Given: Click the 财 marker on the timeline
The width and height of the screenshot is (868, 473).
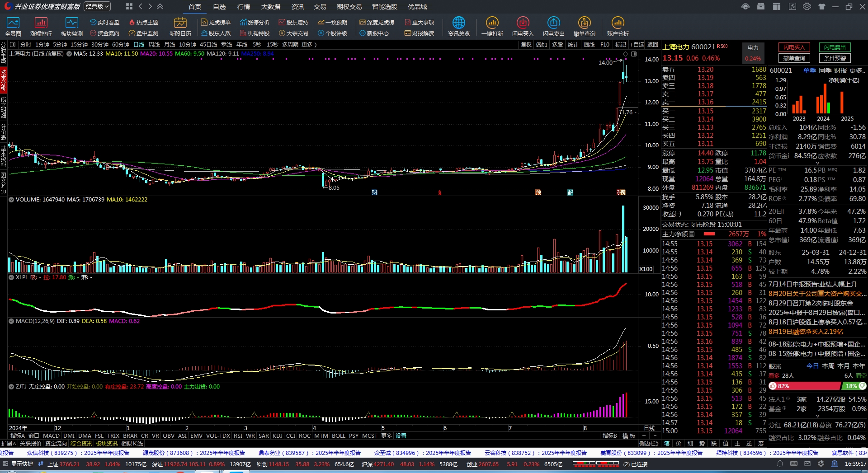Looking at the screenshot, I should click(x=374, y=192).
